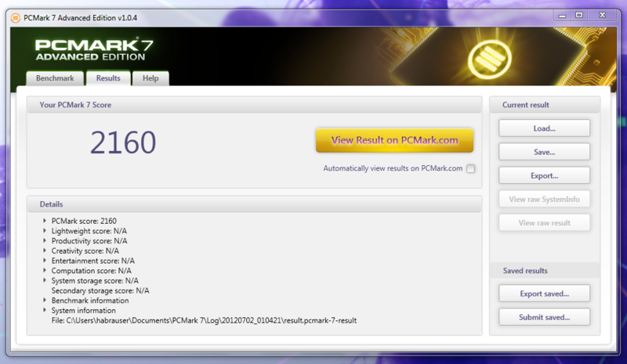Expand the System storage score row
Viewport: 627px width, 364px height.
click(x=45, y=280)
